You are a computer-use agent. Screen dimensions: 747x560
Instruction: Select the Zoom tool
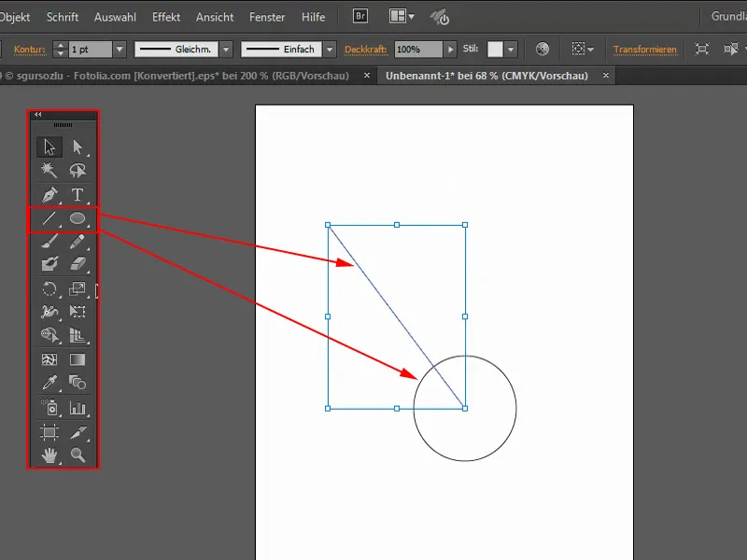click(78, 455)
